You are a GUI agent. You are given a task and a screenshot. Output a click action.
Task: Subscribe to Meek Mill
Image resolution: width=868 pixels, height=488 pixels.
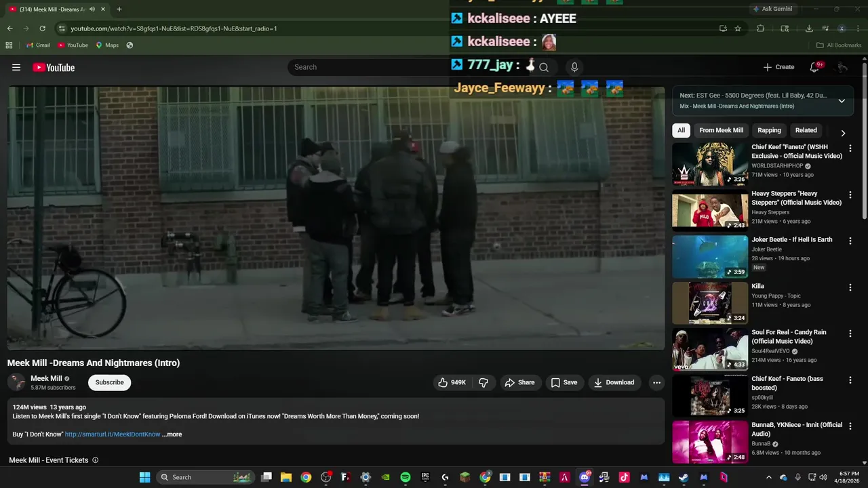pyautogui.click(x=109, y=382)
